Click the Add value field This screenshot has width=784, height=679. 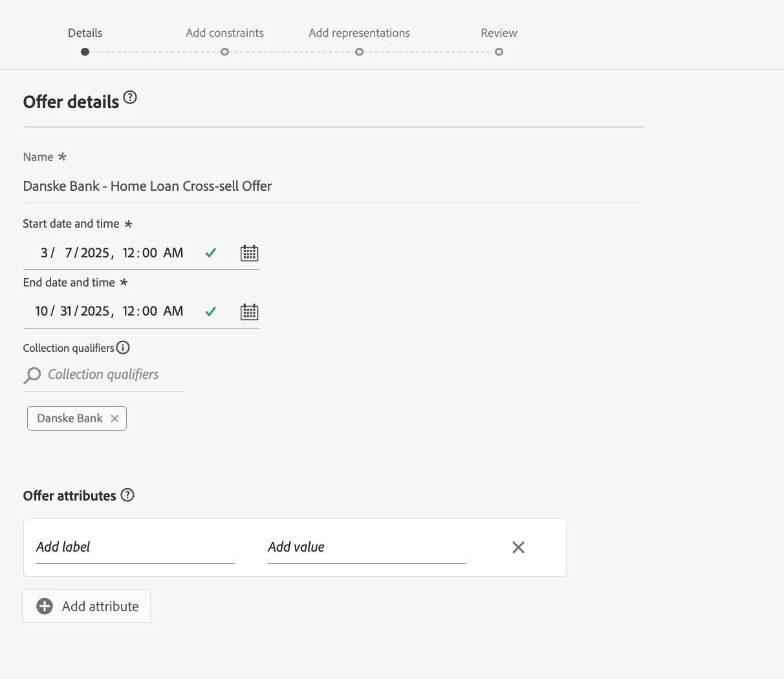tap(367, 547)
